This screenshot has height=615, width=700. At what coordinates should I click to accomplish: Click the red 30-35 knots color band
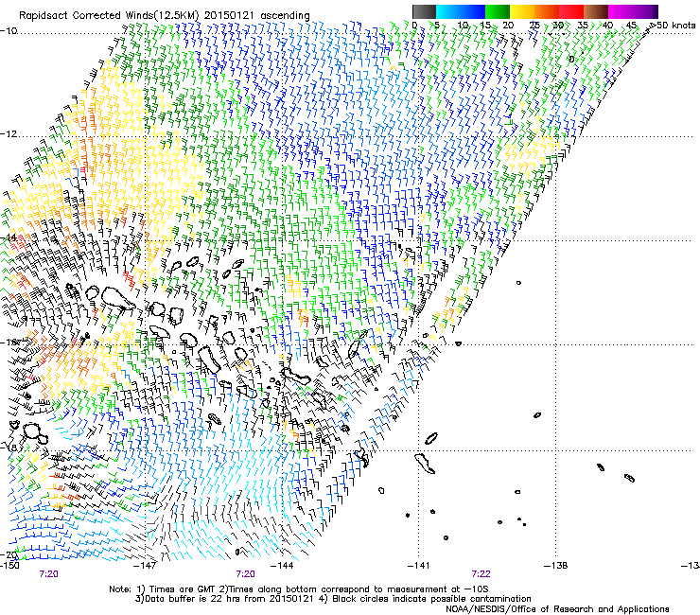(571, 11)
